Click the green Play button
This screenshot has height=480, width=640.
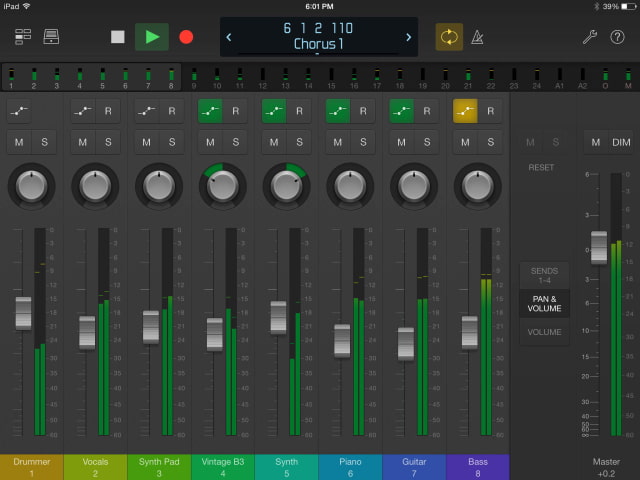(x=151, y=37)
